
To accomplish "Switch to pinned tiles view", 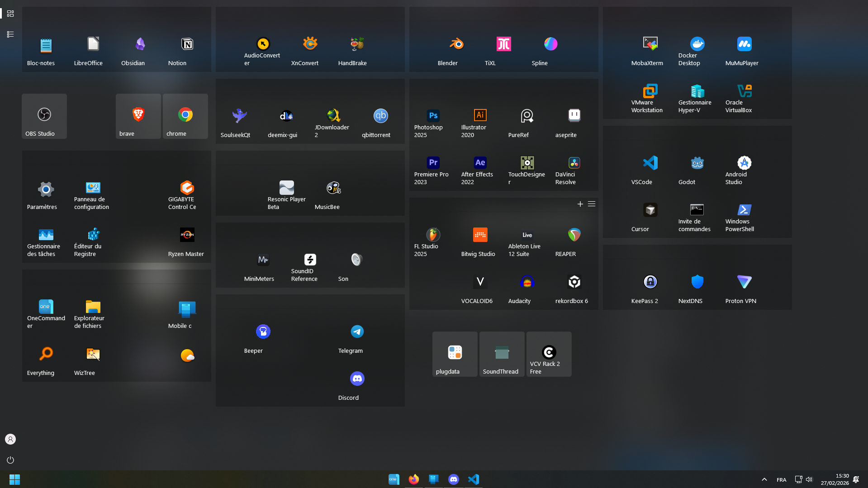I will tap(10, 14).
